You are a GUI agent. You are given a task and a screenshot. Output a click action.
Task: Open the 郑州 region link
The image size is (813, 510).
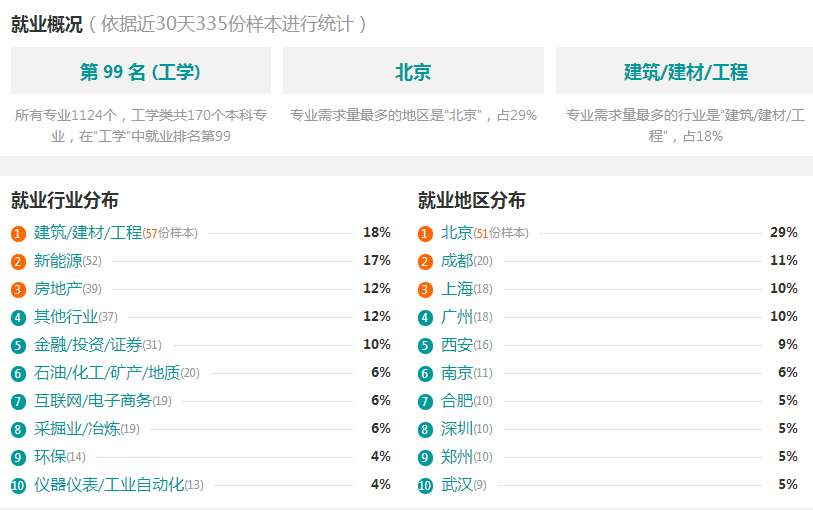[457, 456]
